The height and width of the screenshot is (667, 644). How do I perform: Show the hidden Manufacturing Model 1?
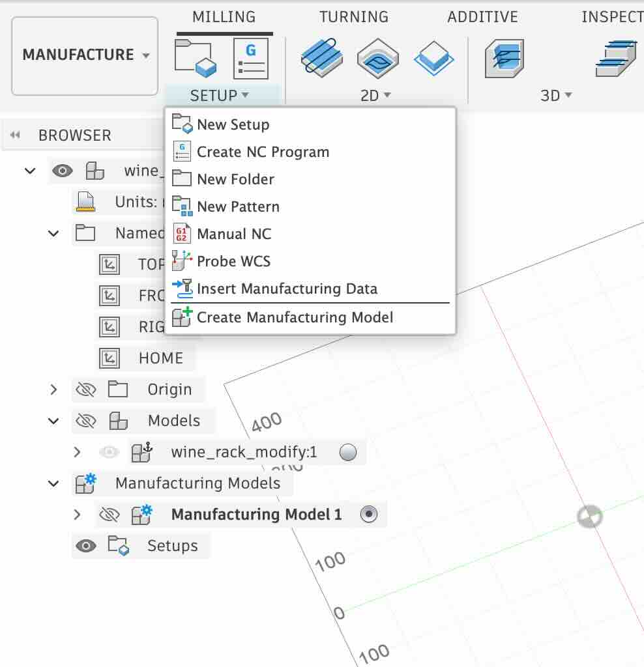pyautogui.click(x=109, y=515)
